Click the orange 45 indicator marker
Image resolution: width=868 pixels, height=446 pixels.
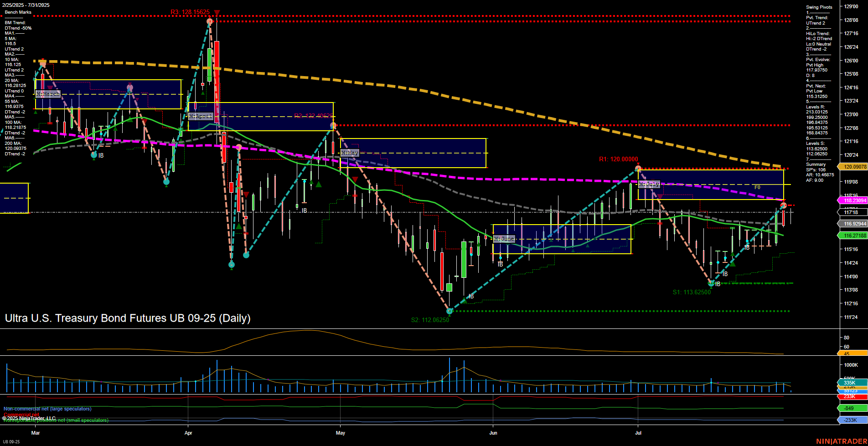853,354
